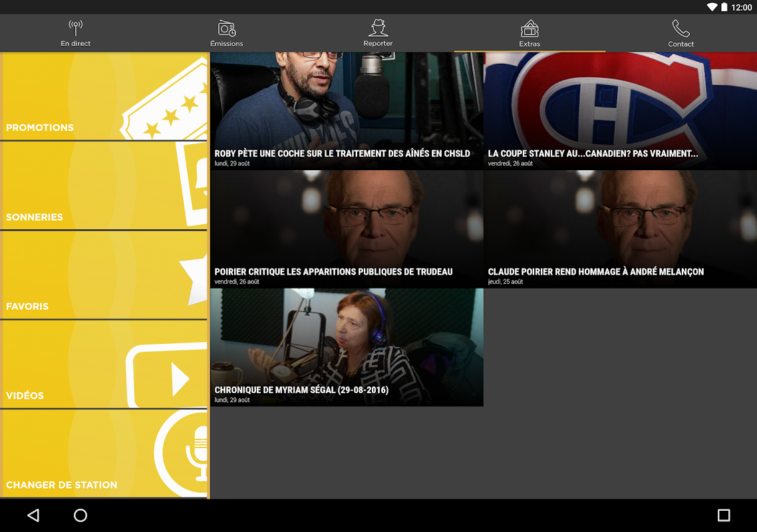Tap the battery status icon
Viewport: 757px width, 532px height.
pyautogui.click(x=724, y=7)
